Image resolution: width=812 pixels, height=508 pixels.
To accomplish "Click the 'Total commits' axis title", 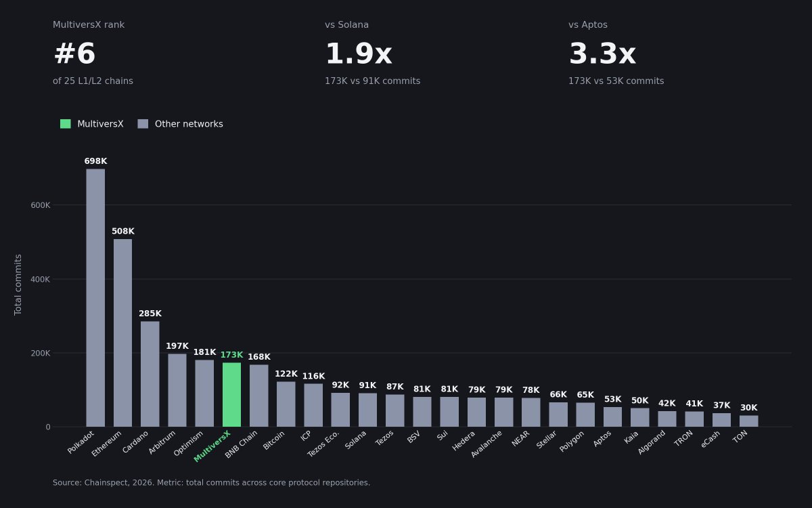I will (x=18, y=284).
